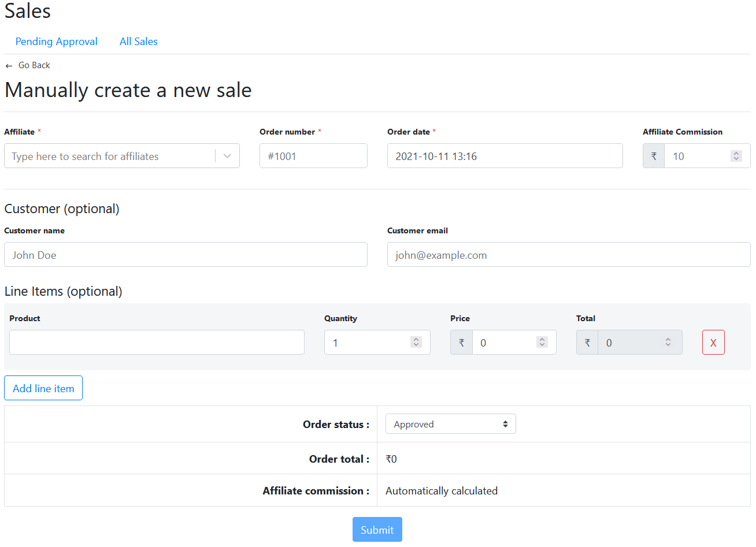
Task: Adjust Quantity using the spinner arrows
Action: (416, 342)
